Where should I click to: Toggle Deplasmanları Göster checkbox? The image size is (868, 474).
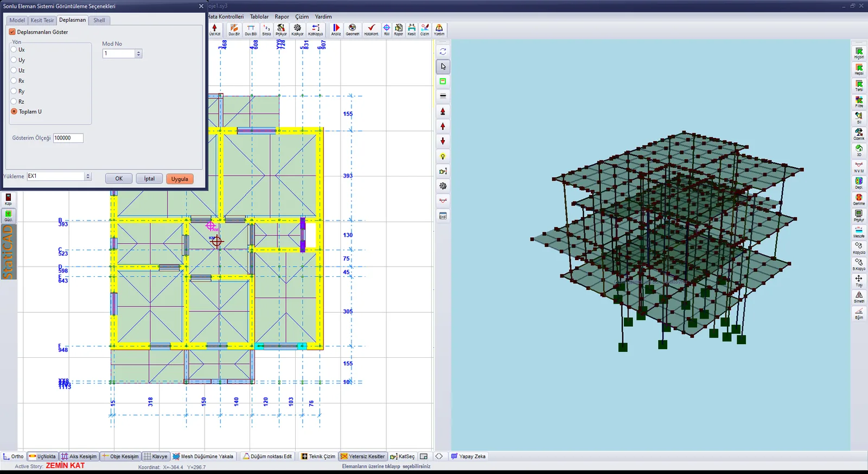point(12,32)
